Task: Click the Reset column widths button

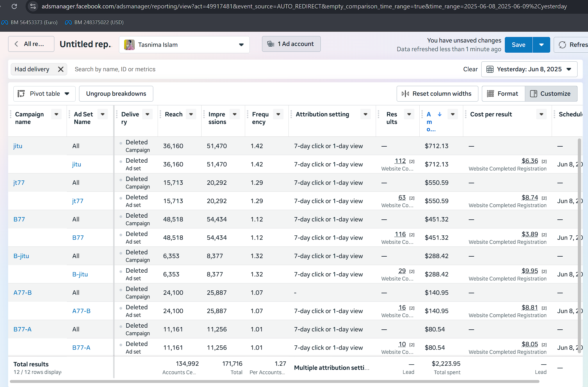Action: [437, 94]
